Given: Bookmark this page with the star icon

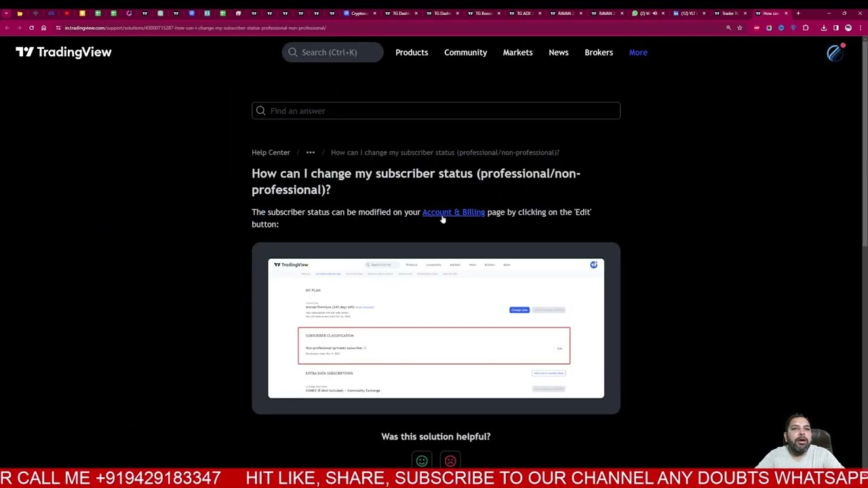Looking at the screenshot, I should pos(740,28).
